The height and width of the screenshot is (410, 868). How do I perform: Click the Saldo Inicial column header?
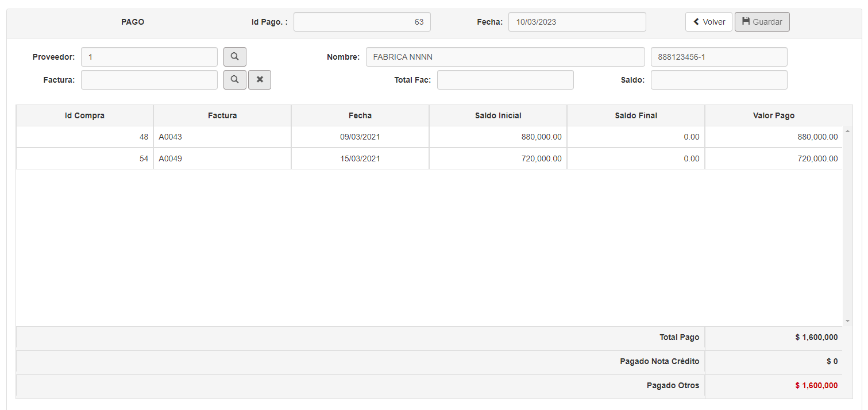point(498,115)
